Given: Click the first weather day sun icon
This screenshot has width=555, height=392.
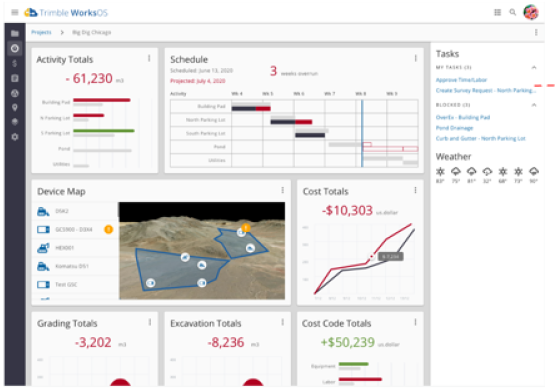Looking at the screenshot, I should (x=440, y=172).
